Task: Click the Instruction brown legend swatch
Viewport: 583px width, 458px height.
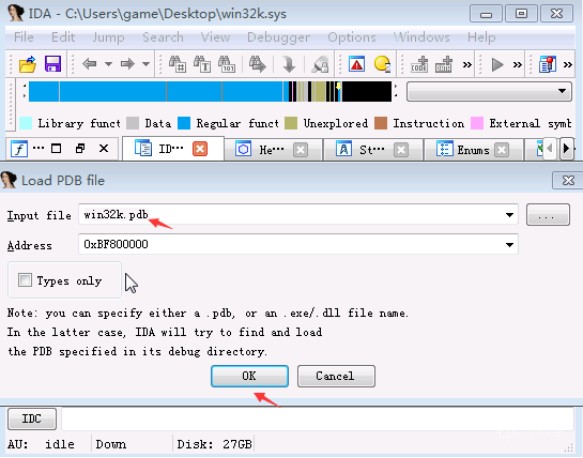Action: coord(381,123)
